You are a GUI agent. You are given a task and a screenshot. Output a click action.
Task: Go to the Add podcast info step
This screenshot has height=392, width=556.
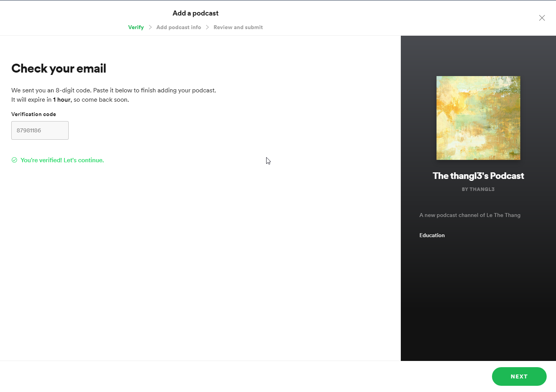click(178, 27)
